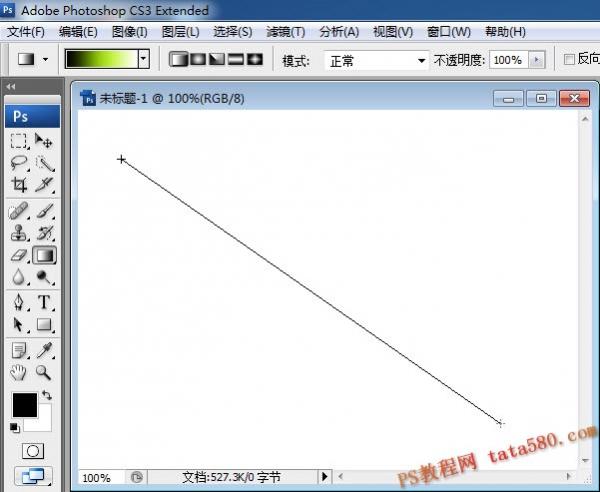Select the Pen tool

[18, 302]
